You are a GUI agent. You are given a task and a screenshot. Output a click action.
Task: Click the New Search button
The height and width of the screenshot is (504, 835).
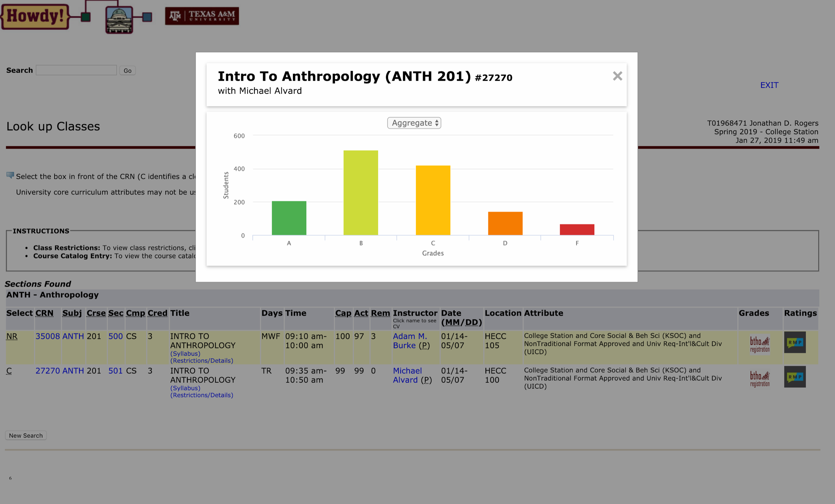(x=26, y=436)
